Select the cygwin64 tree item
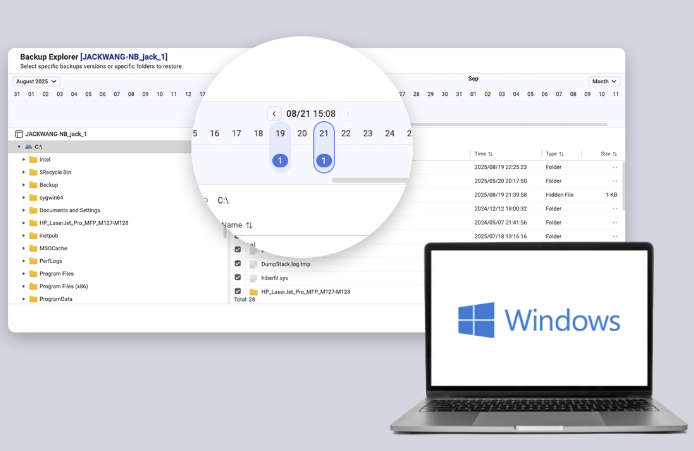The image size is (694, 451). tap(51, 197)
